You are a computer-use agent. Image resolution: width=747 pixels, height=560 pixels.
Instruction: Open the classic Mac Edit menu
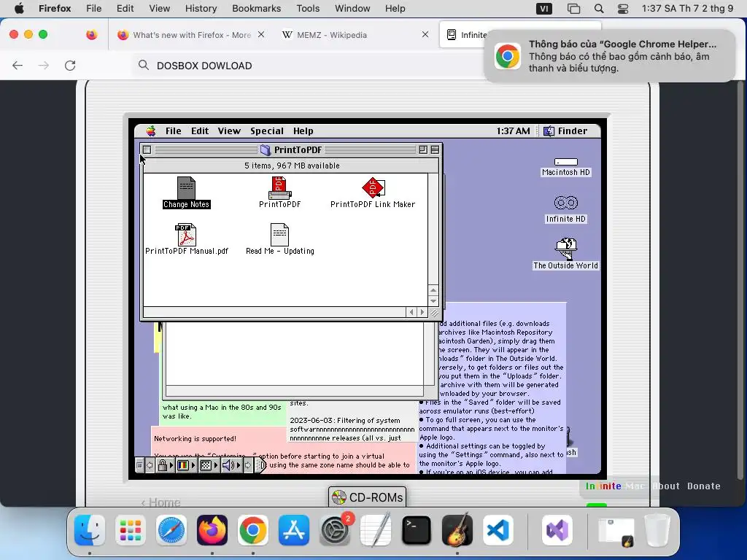200,131
